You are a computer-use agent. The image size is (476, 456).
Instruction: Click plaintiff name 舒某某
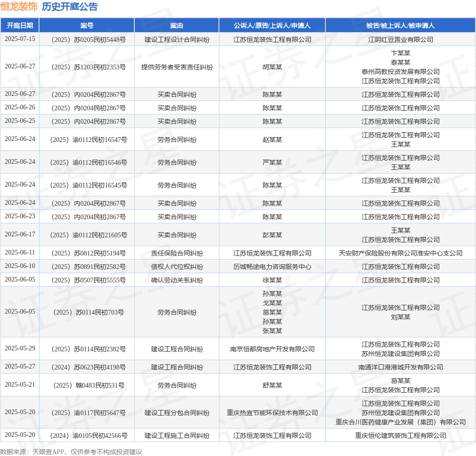[x=272, y=385]
